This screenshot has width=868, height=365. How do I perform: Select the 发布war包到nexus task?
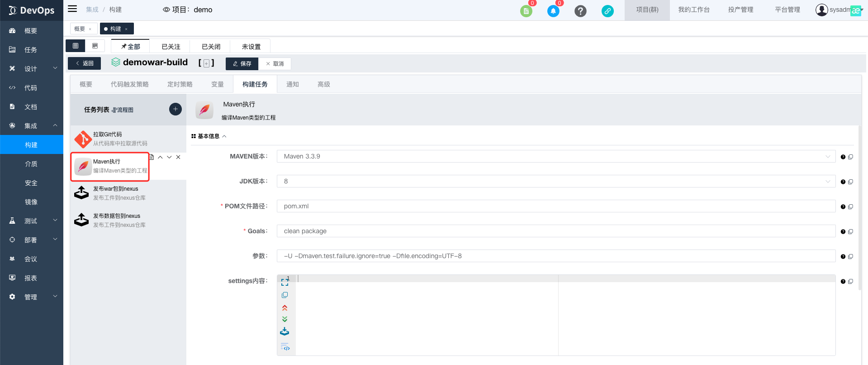click(x=128, y=193)
